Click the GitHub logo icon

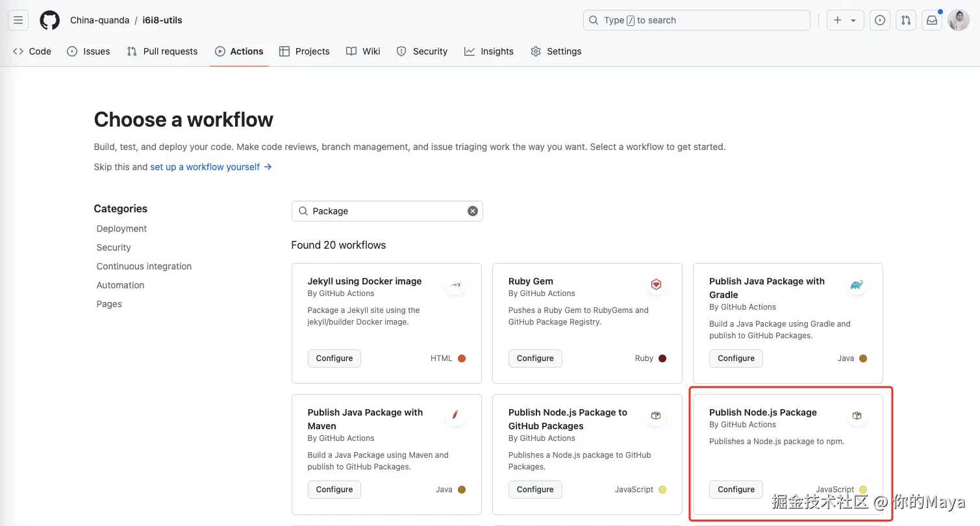50,20
